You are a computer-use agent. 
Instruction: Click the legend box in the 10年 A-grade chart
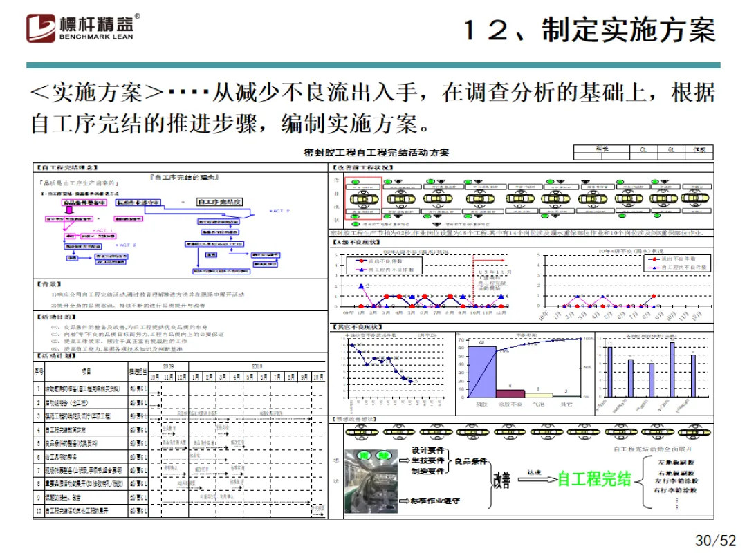pyautogui.click(x=677, y=263)
